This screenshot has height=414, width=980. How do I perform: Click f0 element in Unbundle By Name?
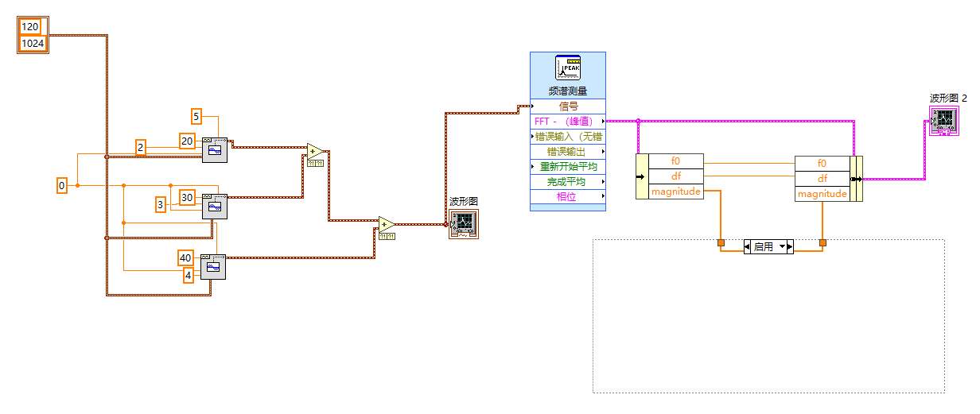pos(676,161)
